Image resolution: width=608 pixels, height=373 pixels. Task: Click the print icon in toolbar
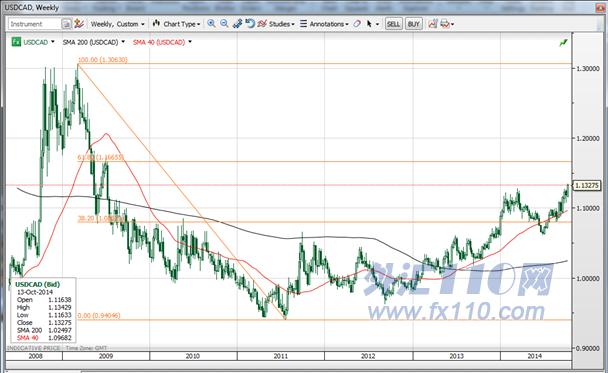pyautogui.click(x=445, y=24)
